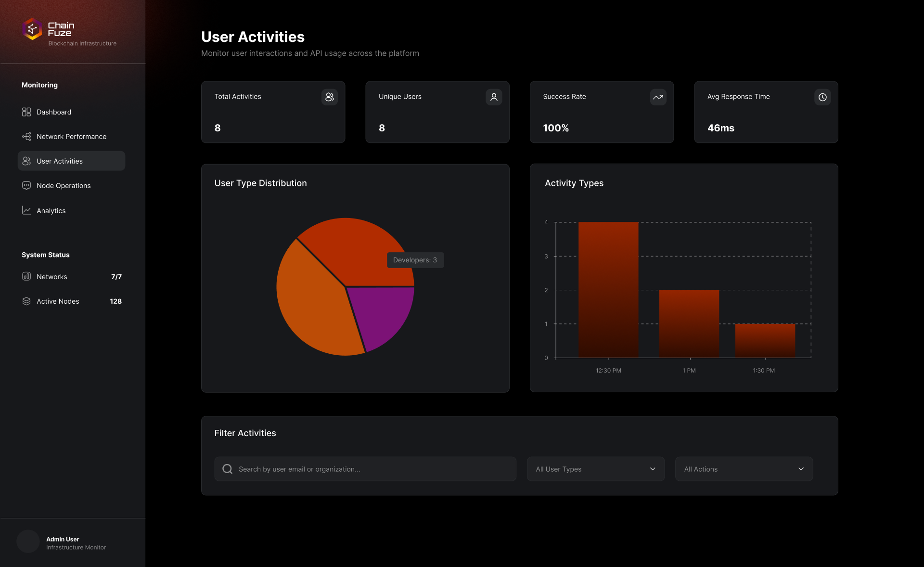Click the person icon on Unique Users card
The width and height of the screenshot is (924, 567).
pyautogui.click(x=494, y=97)
